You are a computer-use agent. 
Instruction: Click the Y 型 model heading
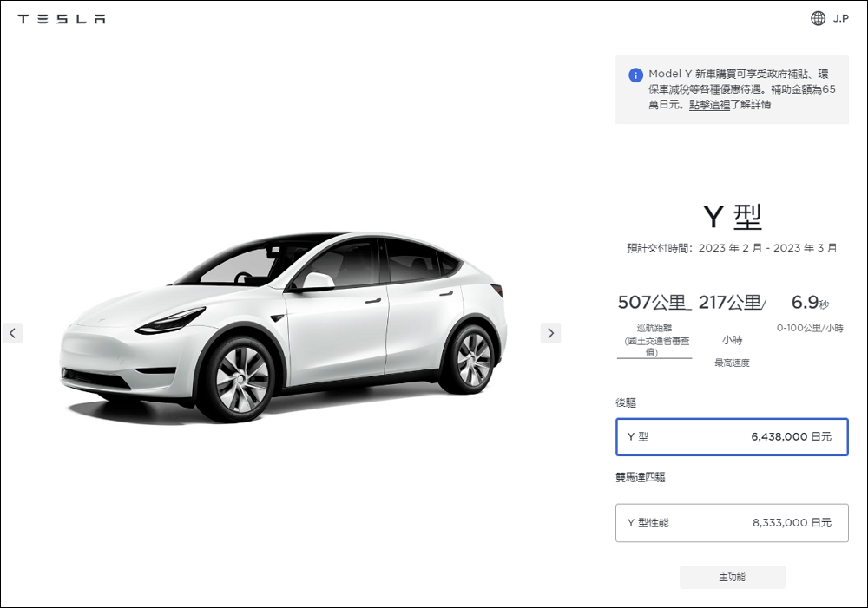[732, 216]
